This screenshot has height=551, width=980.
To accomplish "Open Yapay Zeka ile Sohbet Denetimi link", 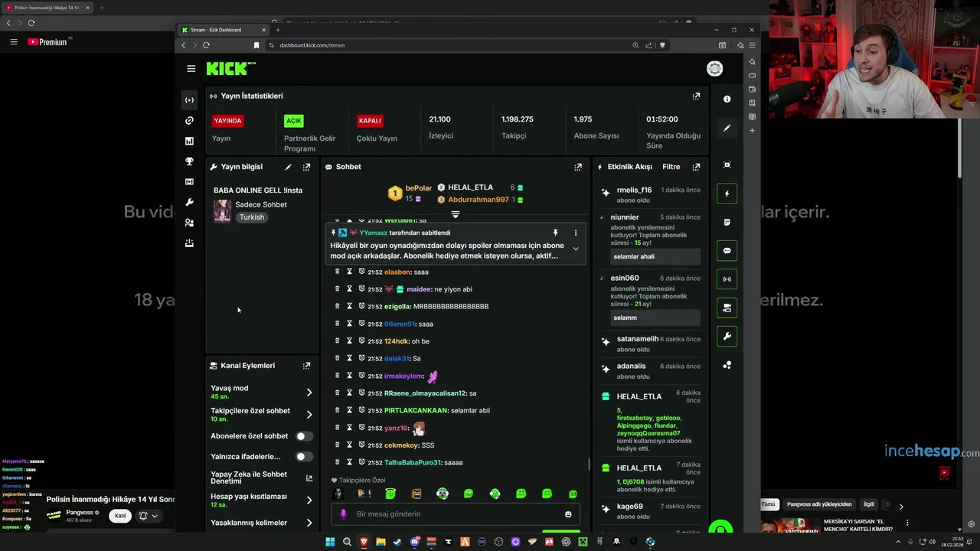I will pos(309,478).
